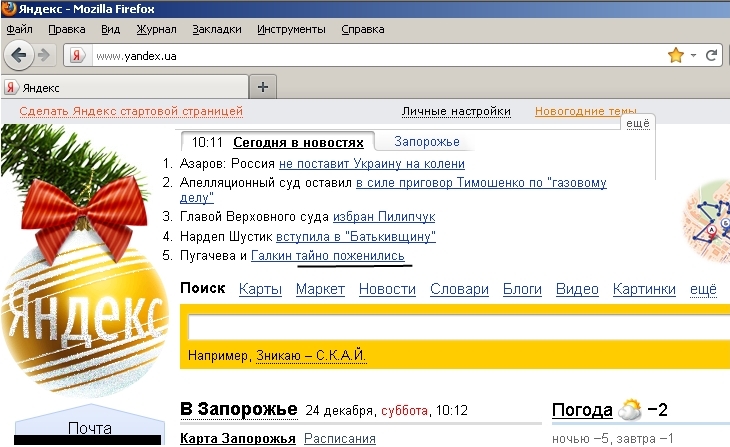Click the В Запорожье heading
The width and height of the screenshot is (730, 447).
point(239,409)
